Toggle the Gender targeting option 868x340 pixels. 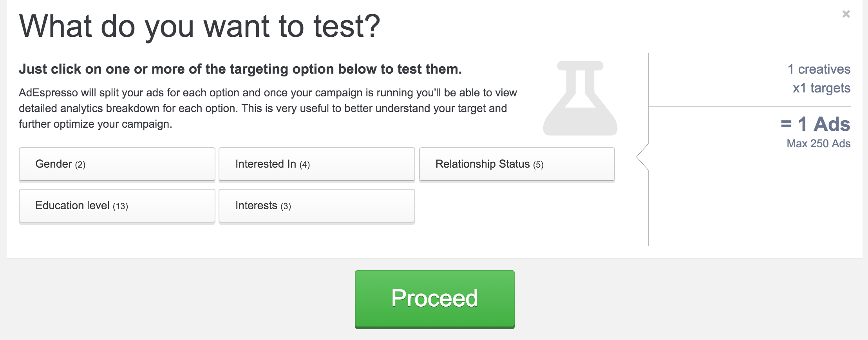(x=117, y=165)
